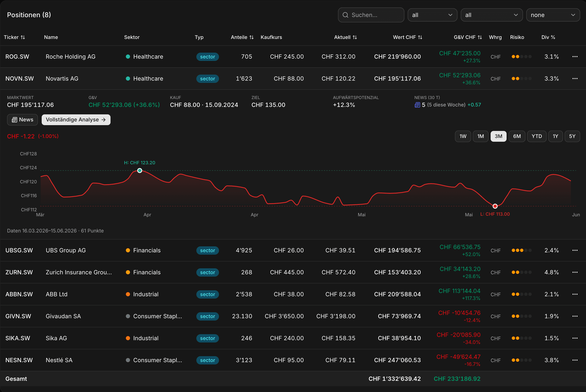Viewport: 586px width, 392px height.
Task: Focus the Suchen search field
Action: point(371,15)
